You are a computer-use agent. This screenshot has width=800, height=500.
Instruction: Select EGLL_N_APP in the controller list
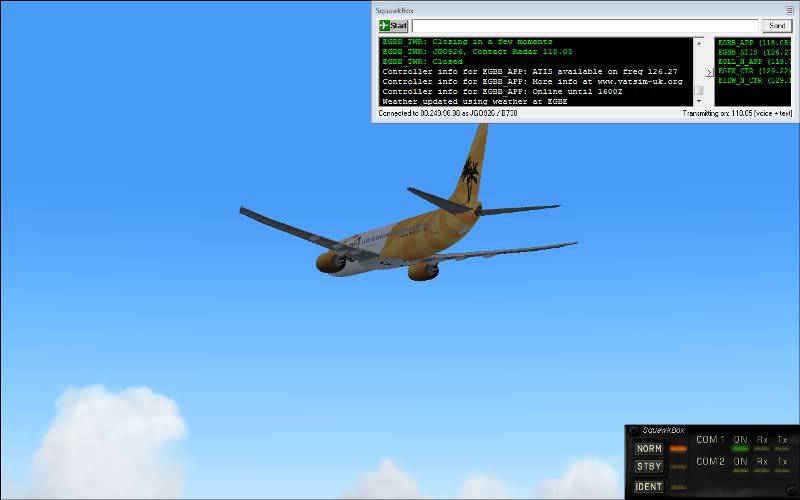[754, 62]
